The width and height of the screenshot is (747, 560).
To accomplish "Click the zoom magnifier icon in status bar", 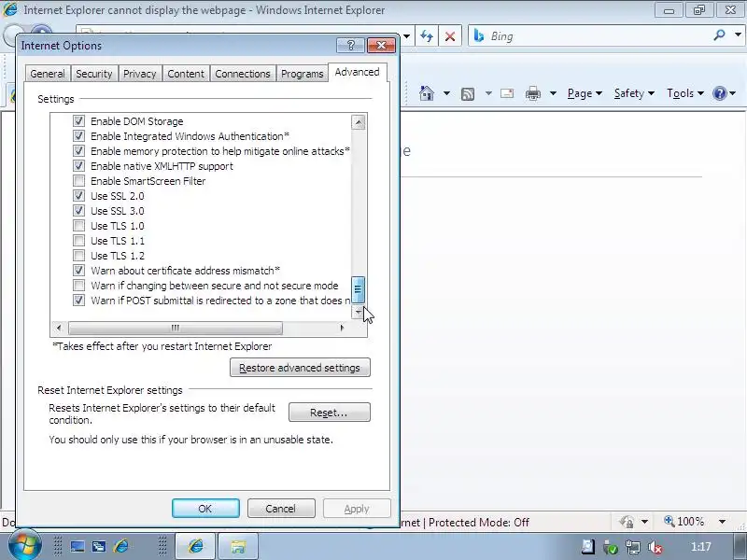I will [x=669, y=521].
